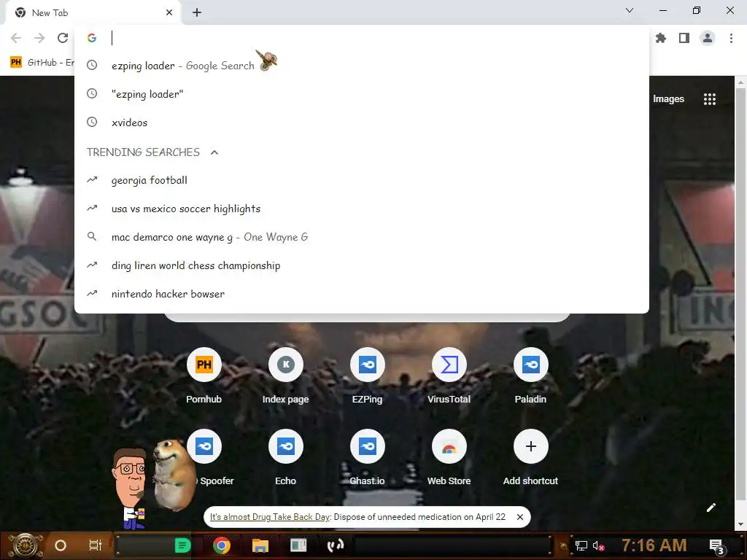Choose 'nintendo hacker bowser' suggestion

pyautogui.click(x=362, y=295)
